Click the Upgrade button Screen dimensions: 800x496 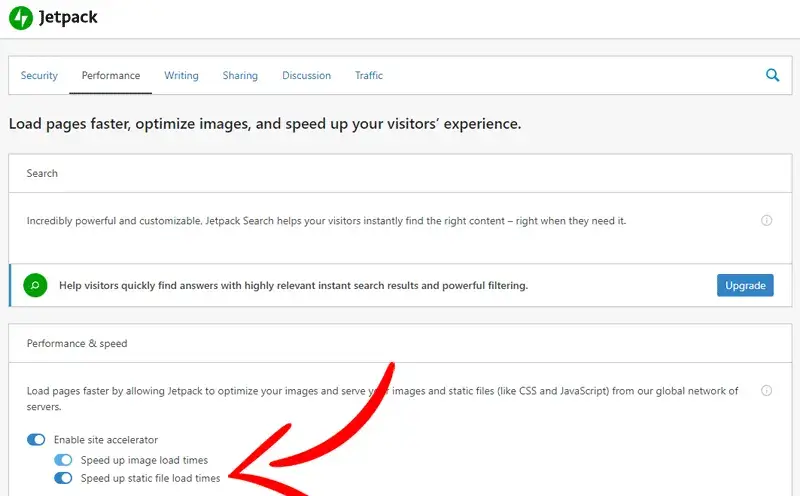point(745,285)
